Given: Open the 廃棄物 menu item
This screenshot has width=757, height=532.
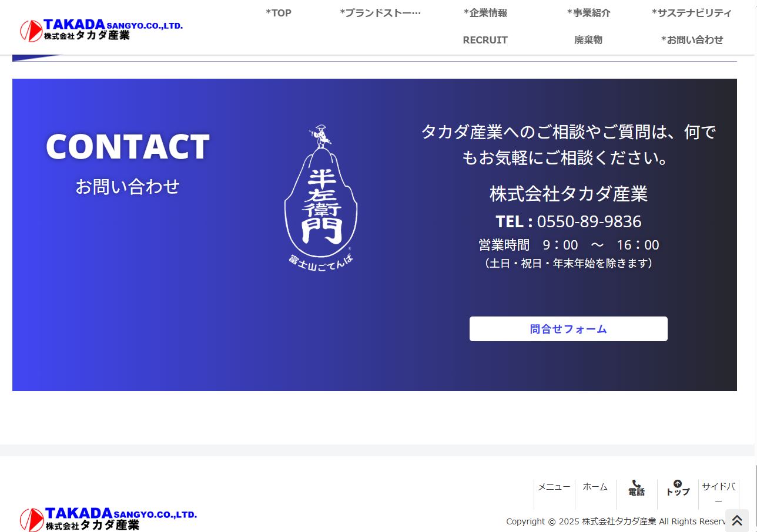Looking at the screenshot, I should (588, 40).
